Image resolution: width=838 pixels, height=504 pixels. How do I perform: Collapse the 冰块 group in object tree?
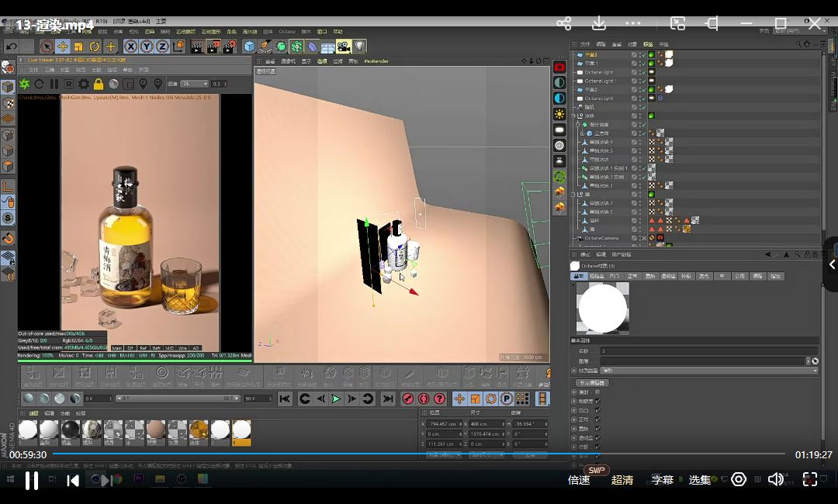pos(574,116)
